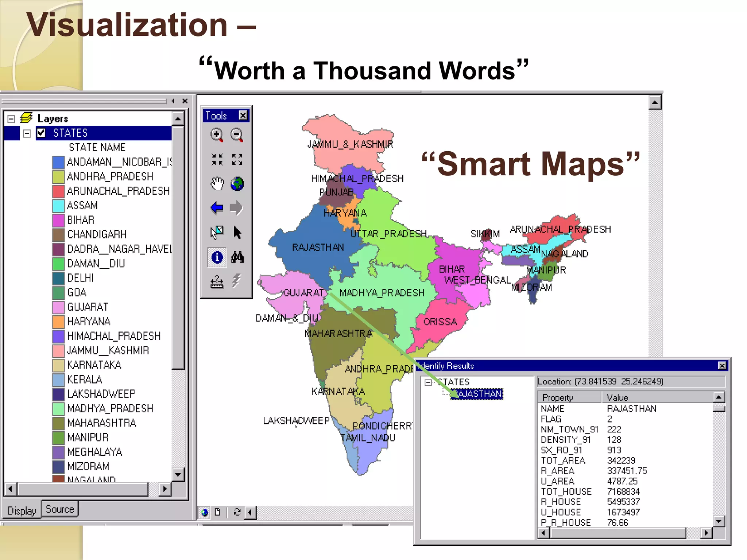Click the TOT_HOUSE property row
747x560 pixels.
pyautogui.click(x=624, y=491)
